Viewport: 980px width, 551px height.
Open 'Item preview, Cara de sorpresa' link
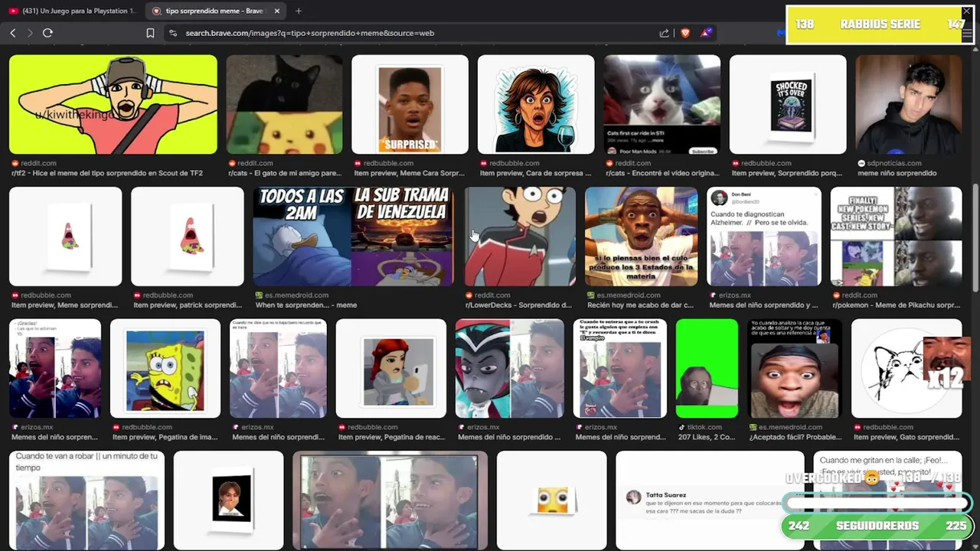pos(535,173)
